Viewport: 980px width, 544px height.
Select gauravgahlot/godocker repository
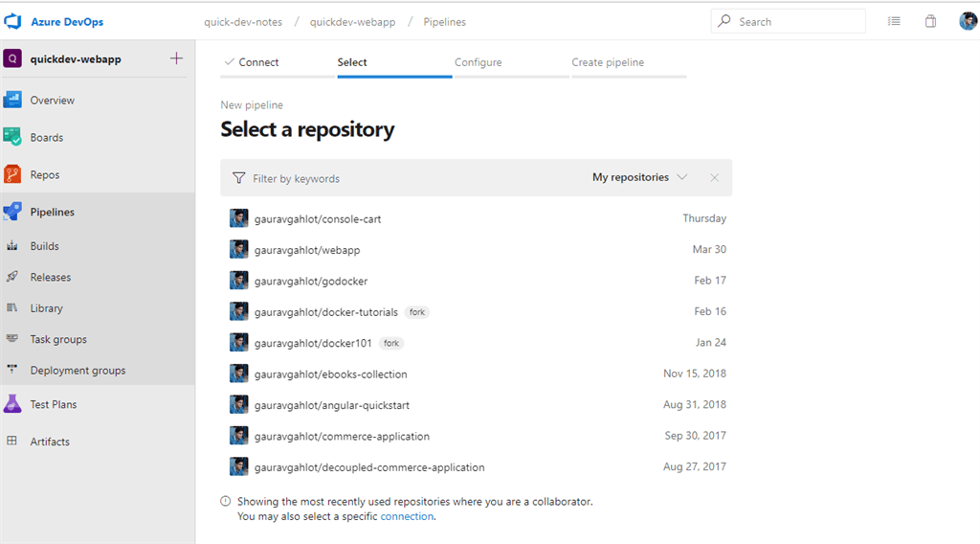click(477, 281)
